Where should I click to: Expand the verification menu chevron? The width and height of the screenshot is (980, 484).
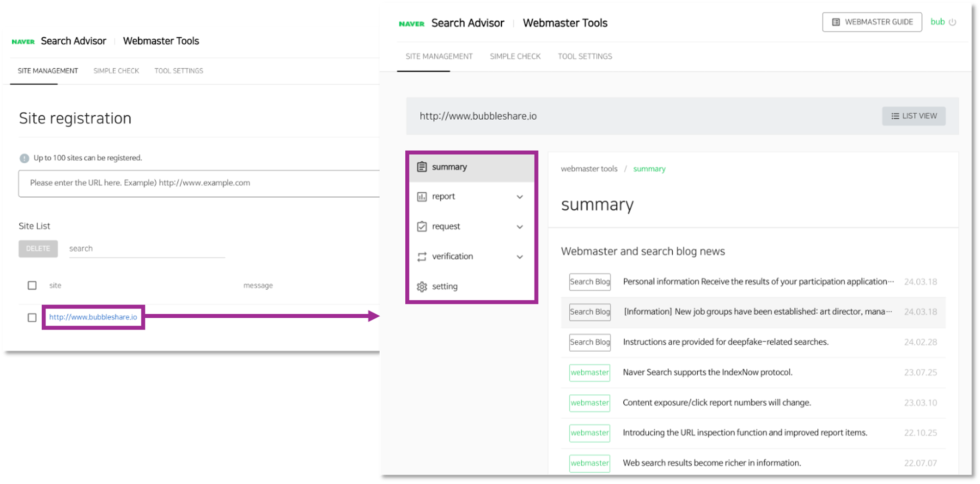pos(520,257)
